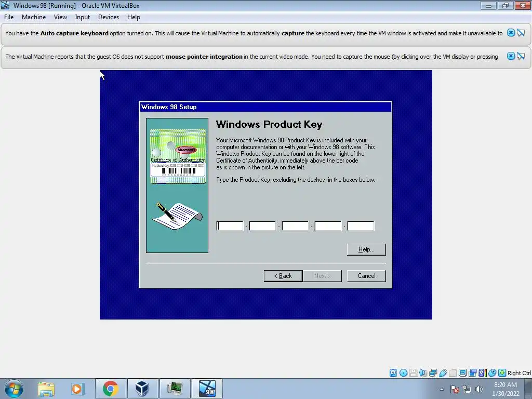Open the circuit board app taskbar icon
This screenshot has width=532, height=399.
pyautogui.click(x=175, y=389)
